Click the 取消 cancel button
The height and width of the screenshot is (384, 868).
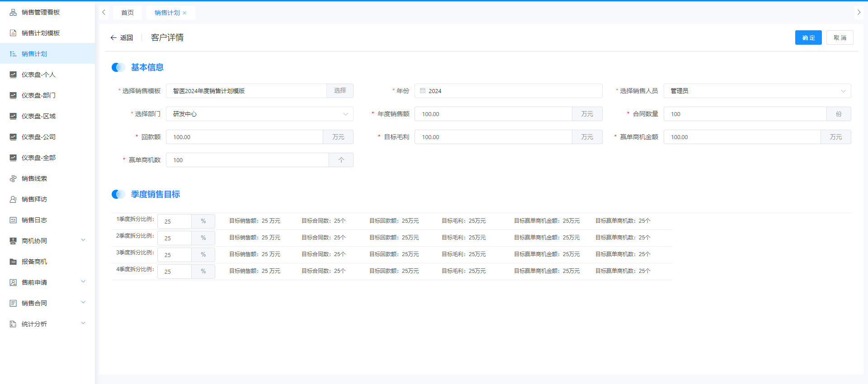pyautogui.click(x=840, y=37)
